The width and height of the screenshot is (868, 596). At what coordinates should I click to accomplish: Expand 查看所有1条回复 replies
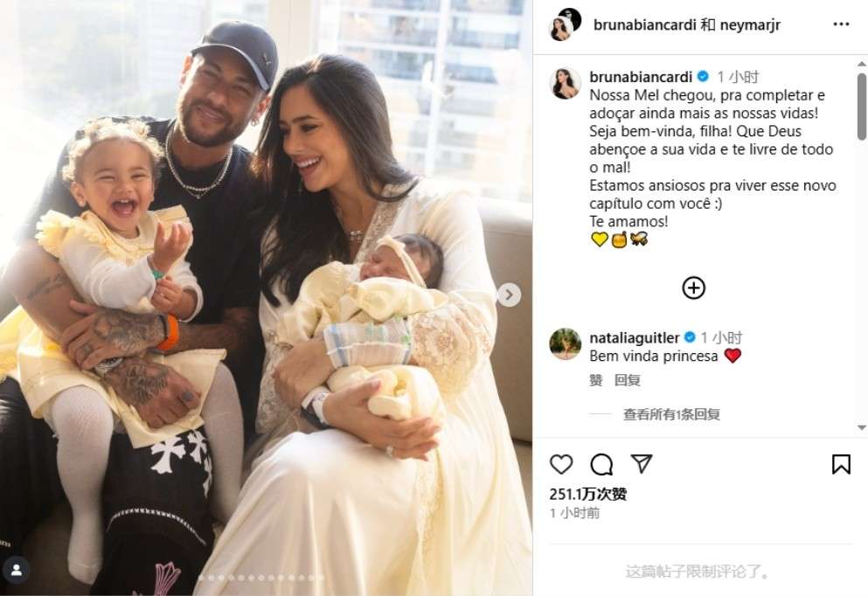[671, 414]
